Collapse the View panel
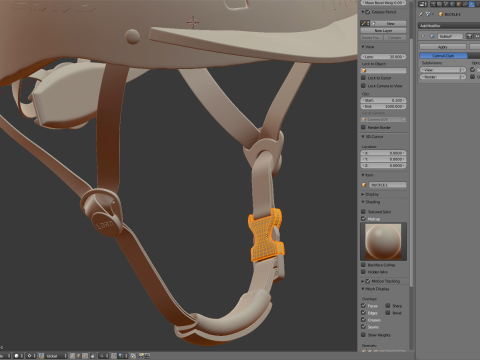 (363, 47)
